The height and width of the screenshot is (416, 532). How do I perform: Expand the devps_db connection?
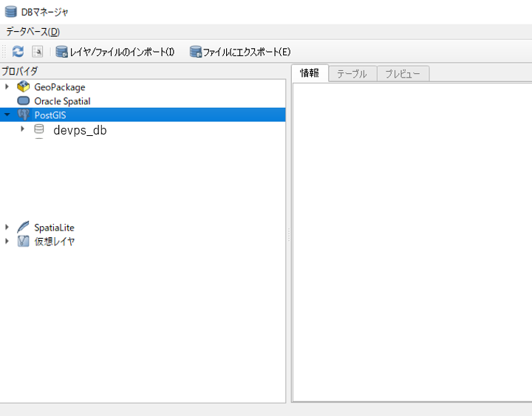pos(22,129)
